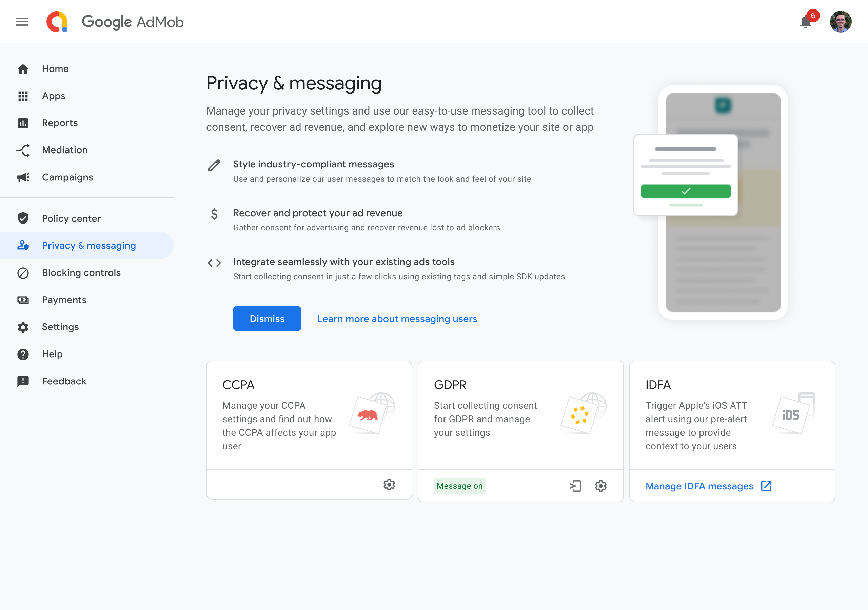The width and height of the screenshot is (868, 610).
Task: Click the Apps sidebar icon
Action: pyautogui.click(x=23, y=96)
